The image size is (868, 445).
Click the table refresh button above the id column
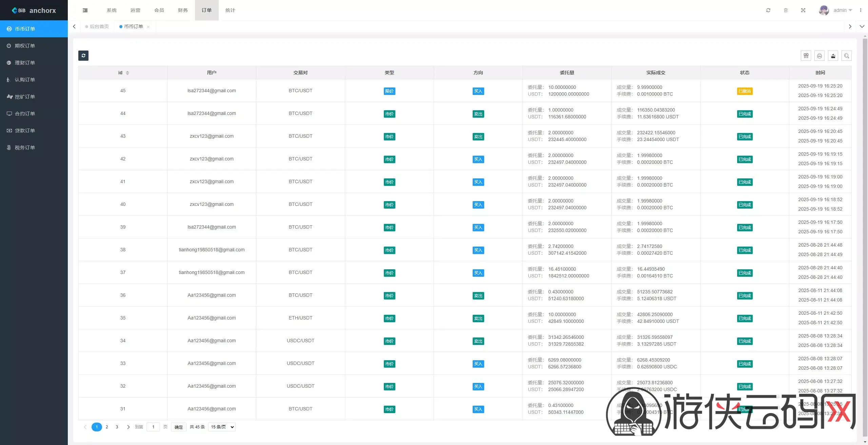83,56
